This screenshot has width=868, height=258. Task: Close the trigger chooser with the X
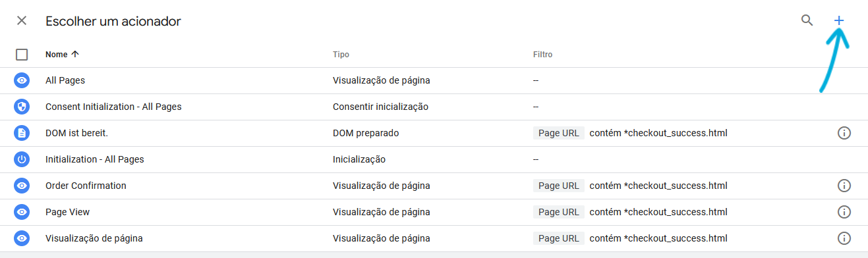click(x=22, y=20)
